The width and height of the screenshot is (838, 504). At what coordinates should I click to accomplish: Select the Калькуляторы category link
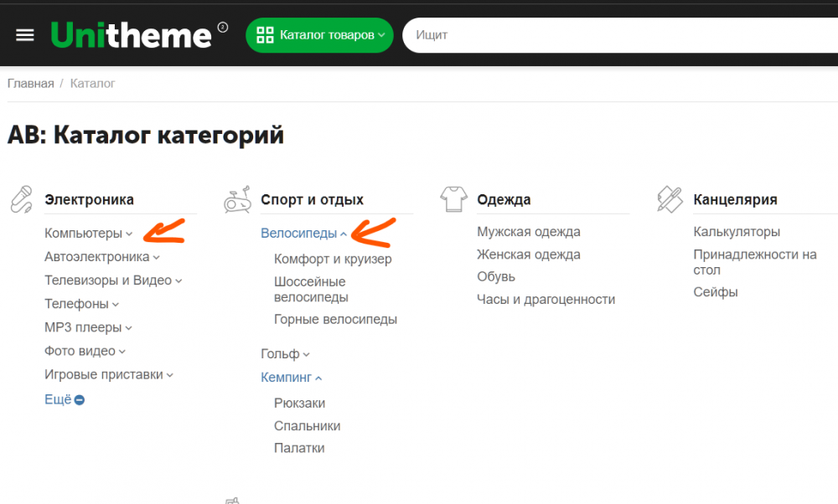pos(736,232)
